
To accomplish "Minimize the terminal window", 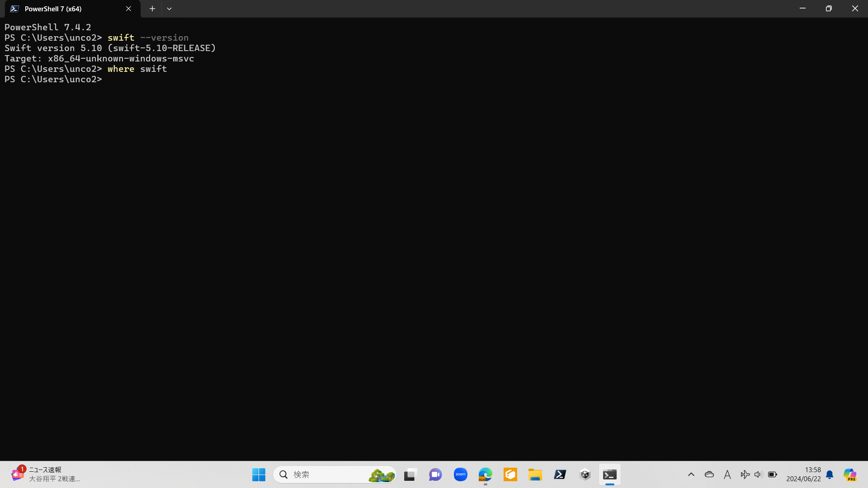I will [x=802, y=9].
